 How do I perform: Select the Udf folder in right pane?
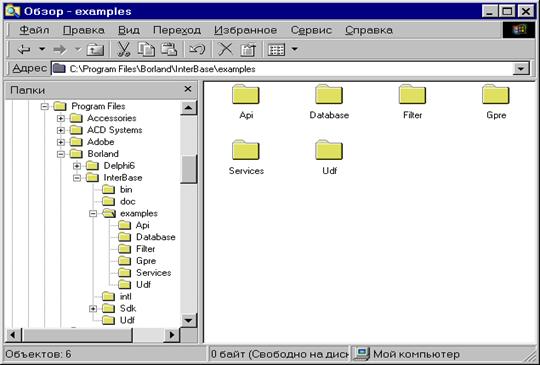pos(329,158)
